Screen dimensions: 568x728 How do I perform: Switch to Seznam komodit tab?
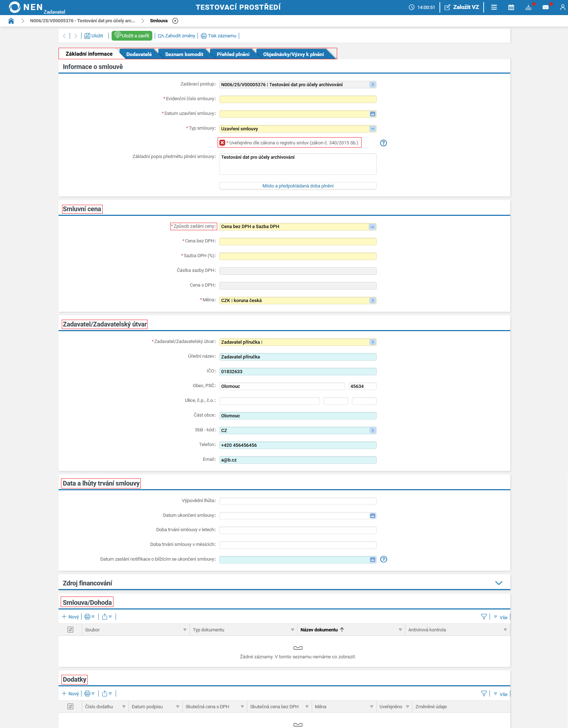click(x=184, y=54)
